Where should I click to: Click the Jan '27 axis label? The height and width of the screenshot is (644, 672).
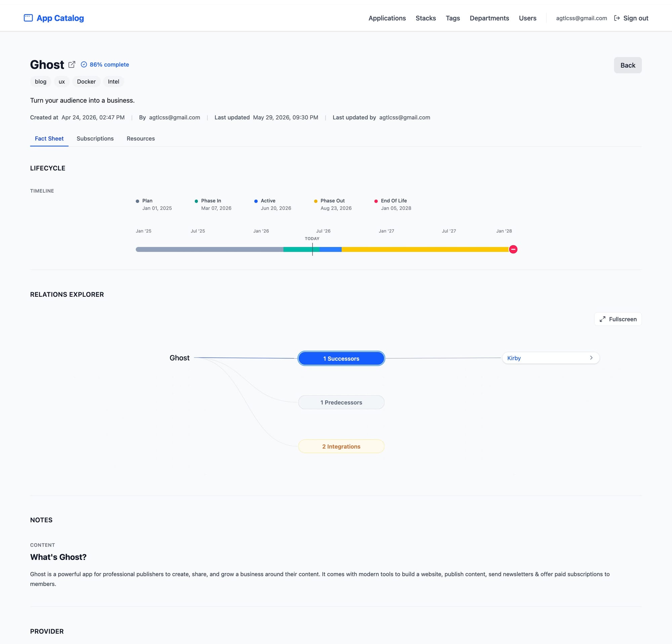click(386, 231)
